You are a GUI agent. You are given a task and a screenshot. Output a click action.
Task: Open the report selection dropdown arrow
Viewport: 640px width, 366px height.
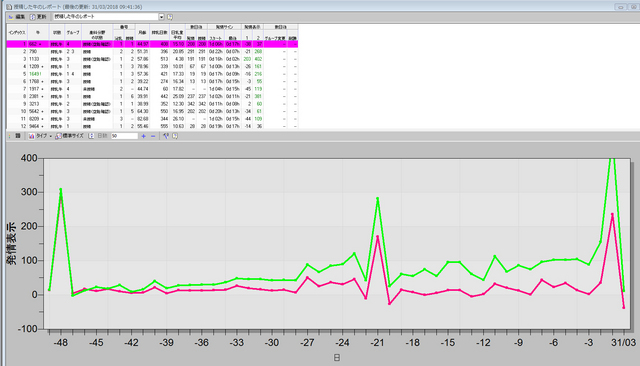(162, 17)
